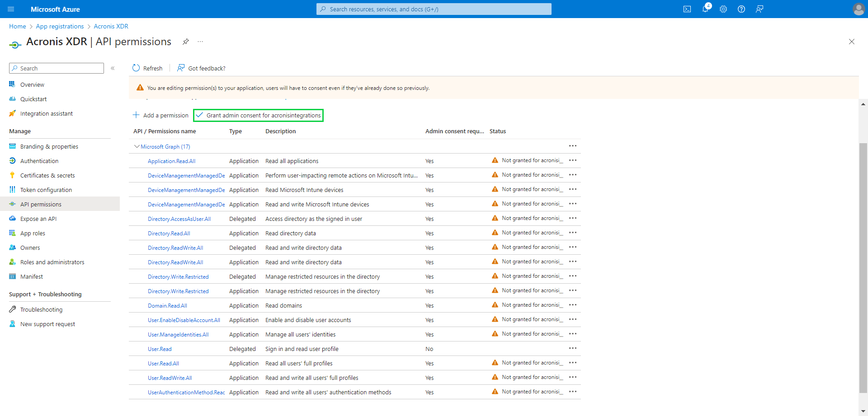Open the Manifest page

point(31,276)
